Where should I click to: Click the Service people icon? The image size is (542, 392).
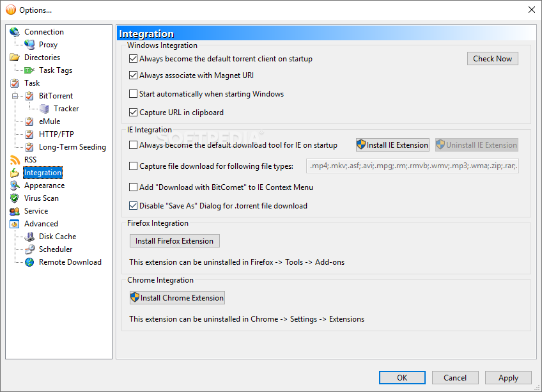(x=15, y=211)
